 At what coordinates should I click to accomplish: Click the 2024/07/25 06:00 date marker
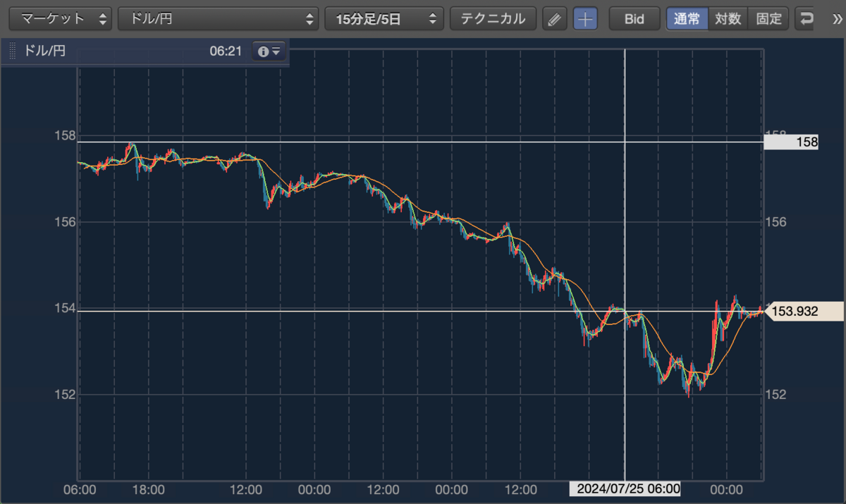point(625,489)
